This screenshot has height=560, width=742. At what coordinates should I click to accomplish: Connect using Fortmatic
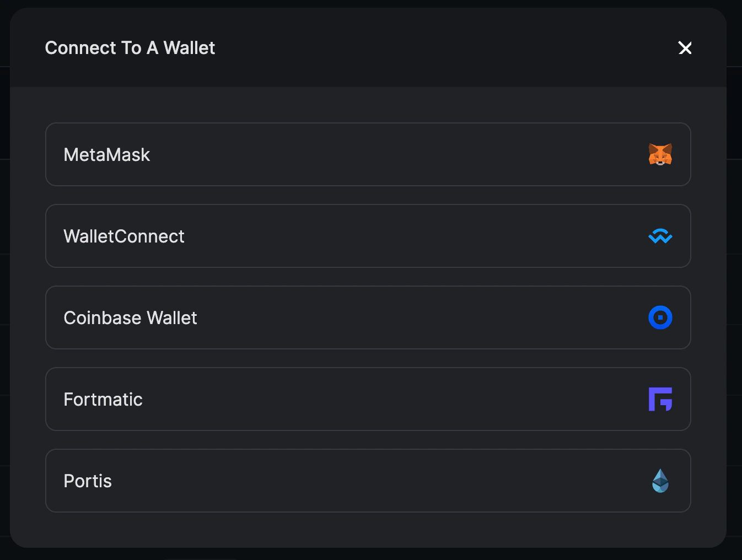[x=368, y=399]
